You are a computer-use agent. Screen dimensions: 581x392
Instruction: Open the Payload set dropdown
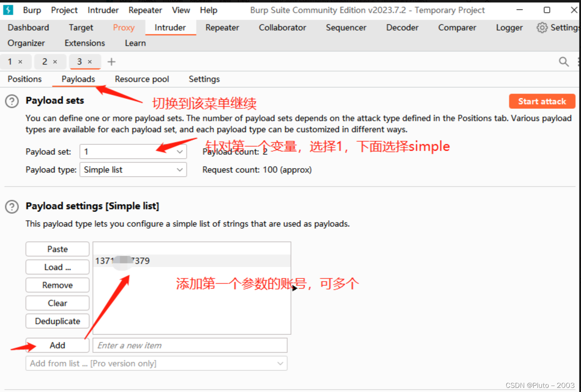click(x=133, y=152)
